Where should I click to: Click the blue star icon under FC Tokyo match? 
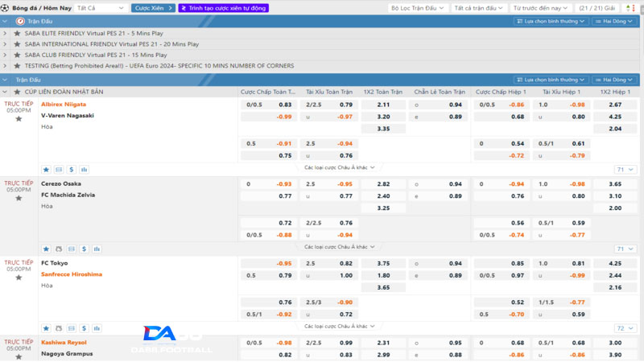point(46,328)
